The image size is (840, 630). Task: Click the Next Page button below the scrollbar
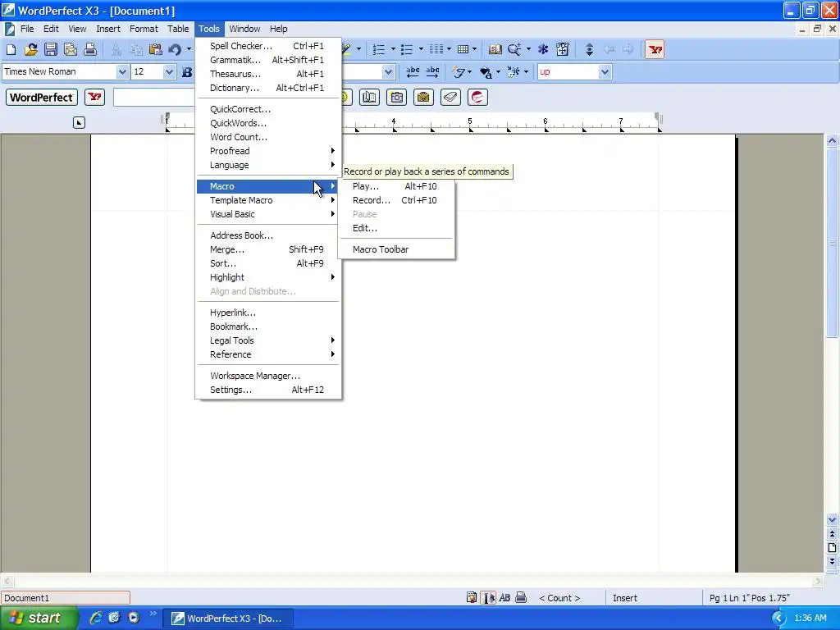click(x=832, y=561)
